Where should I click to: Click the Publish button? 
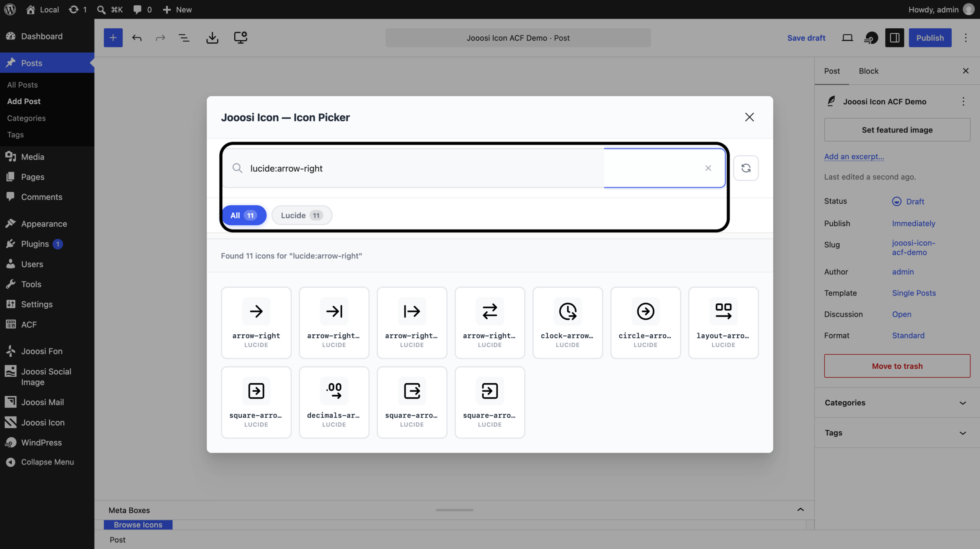coord(930,38)
